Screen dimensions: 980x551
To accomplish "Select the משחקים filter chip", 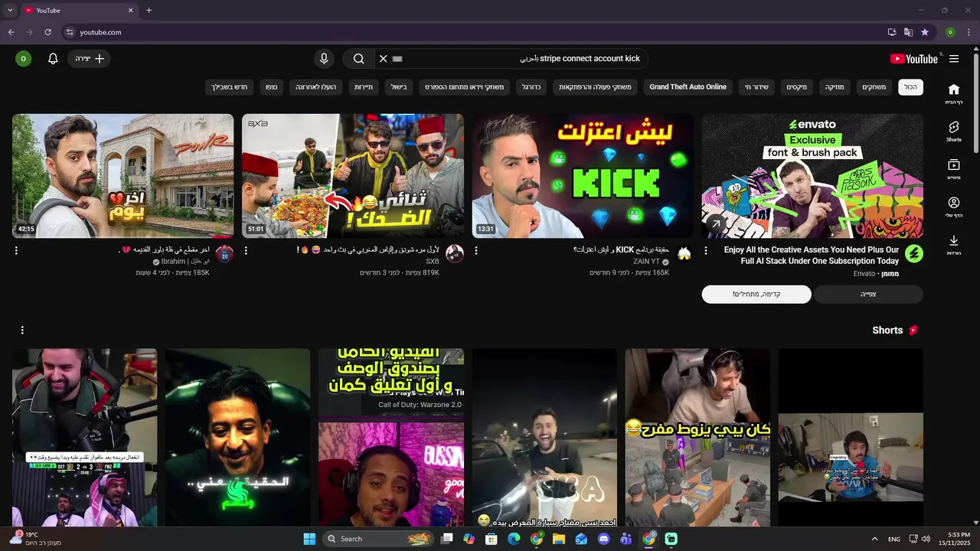I will click(874, 87).
